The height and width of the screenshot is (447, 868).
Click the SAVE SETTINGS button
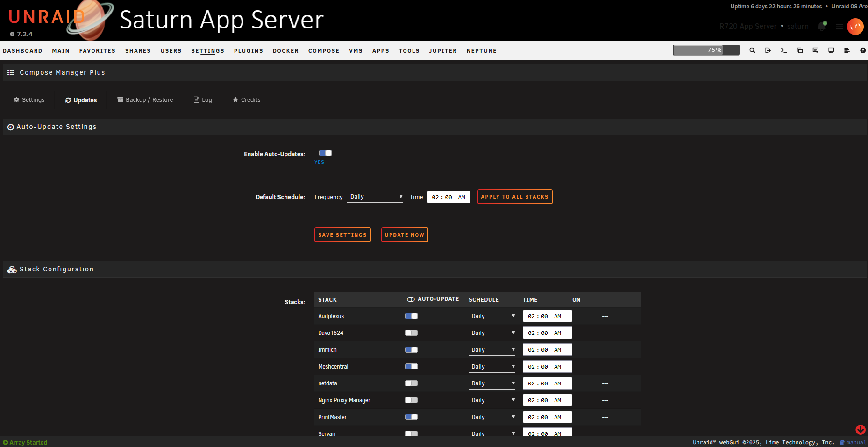pyautogui.click(x=342, y=235)
